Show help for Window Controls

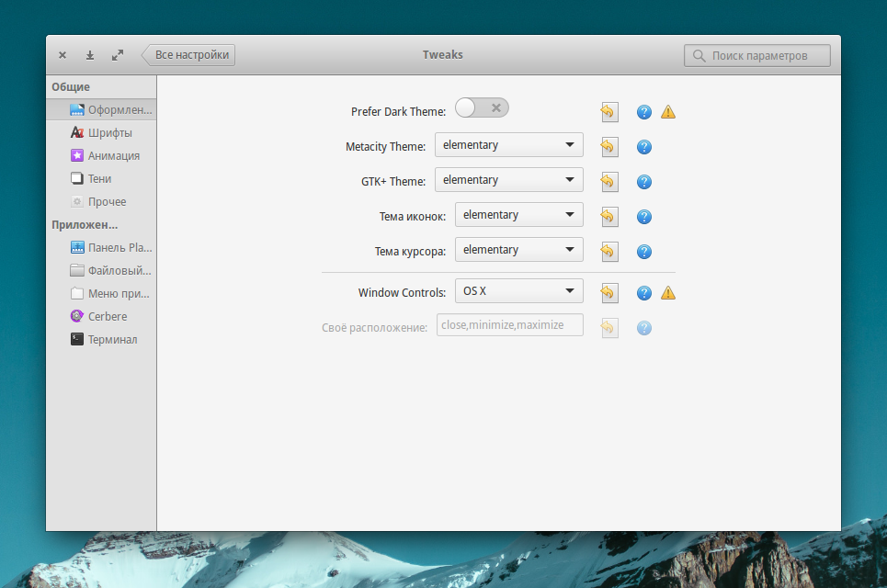click(643, 293)
